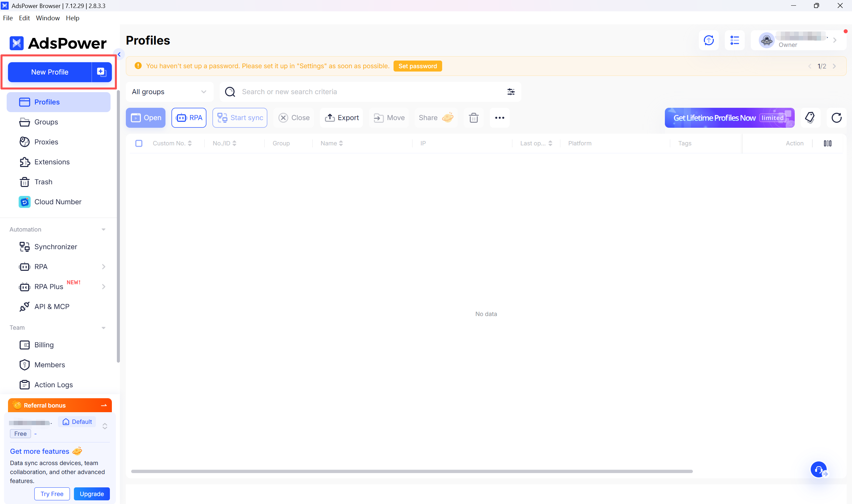Screen dimensions: 852x504
Task: Click the trash delete icon in toolbar
Action: [473, 118]
